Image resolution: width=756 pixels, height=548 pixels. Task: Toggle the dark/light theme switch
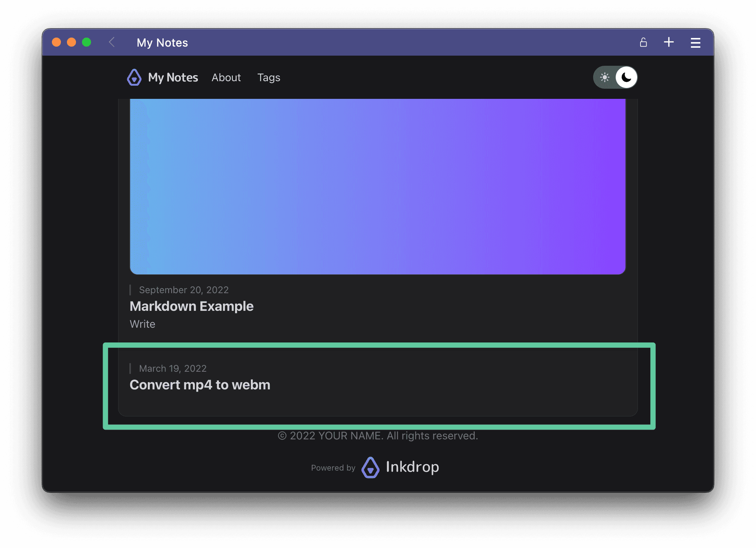[x=615, y=77]
